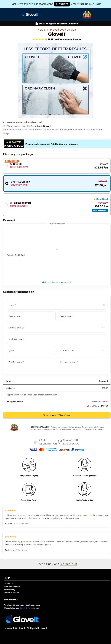The height and width of the screenshot is (644, 111).
Task: Click the PayPal logo
Action: pyautogui.click(x=78, y=450)
